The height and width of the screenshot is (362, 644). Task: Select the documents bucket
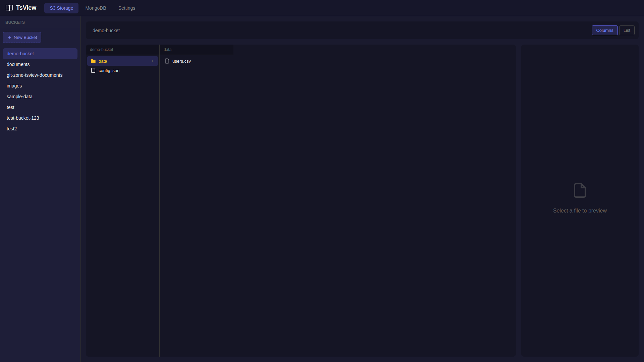point(18,64)
